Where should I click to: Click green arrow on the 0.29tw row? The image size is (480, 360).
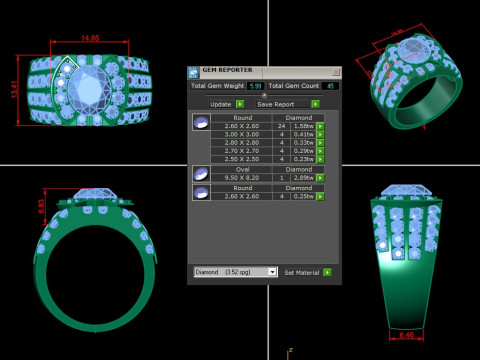(320, 151)
